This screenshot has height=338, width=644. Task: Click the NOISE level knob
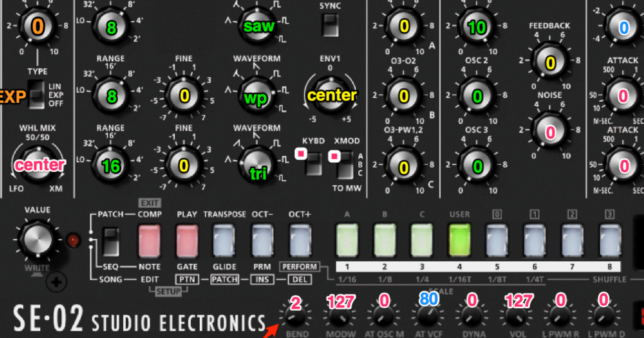550,130
